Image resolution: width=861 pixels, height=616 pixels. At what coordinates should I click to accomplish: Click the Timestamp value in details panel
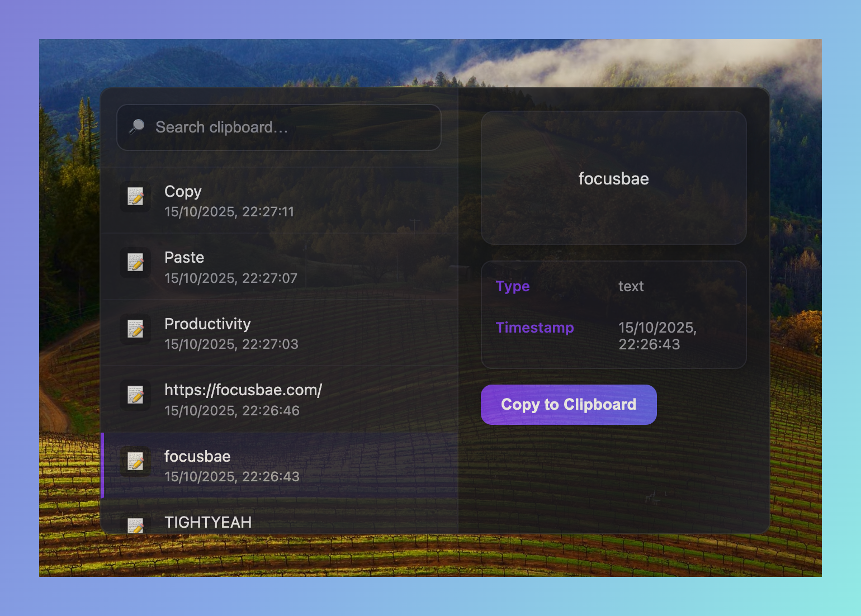(x=658, y=335)
